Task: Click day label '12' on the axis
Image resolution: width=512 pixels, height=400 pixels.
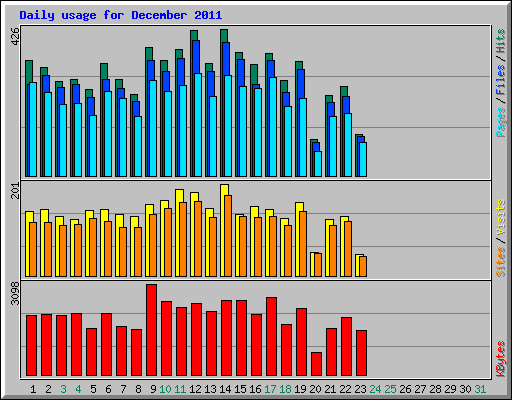Action: pos(195,389)
